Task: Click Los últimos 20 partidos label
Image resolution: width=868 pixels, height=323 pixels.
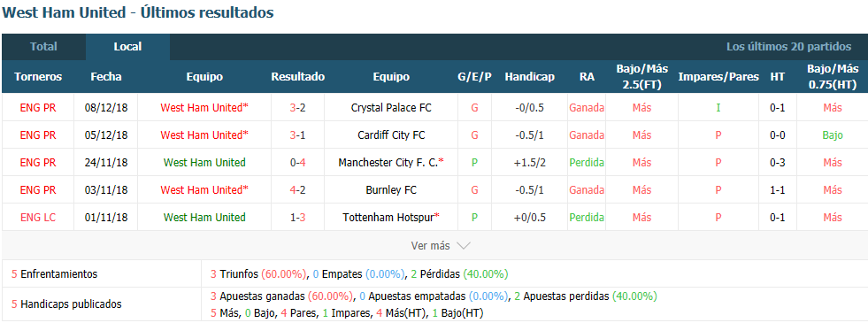Action: 789,47
